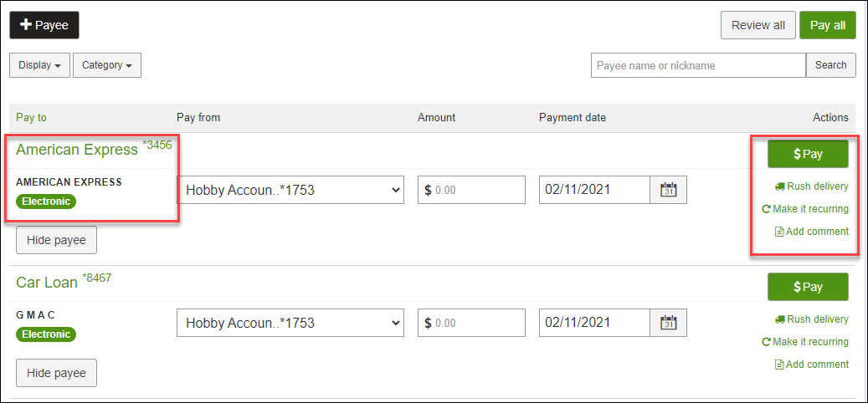Open the American Express payee link
This screenshot has height=403, width=868.
click(x=77, y=150)
